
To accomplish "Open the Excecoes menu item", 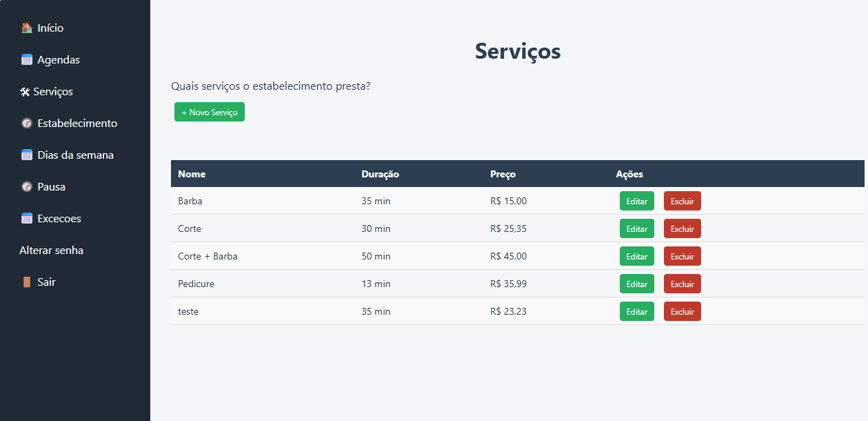I will [x=59, y=219].
